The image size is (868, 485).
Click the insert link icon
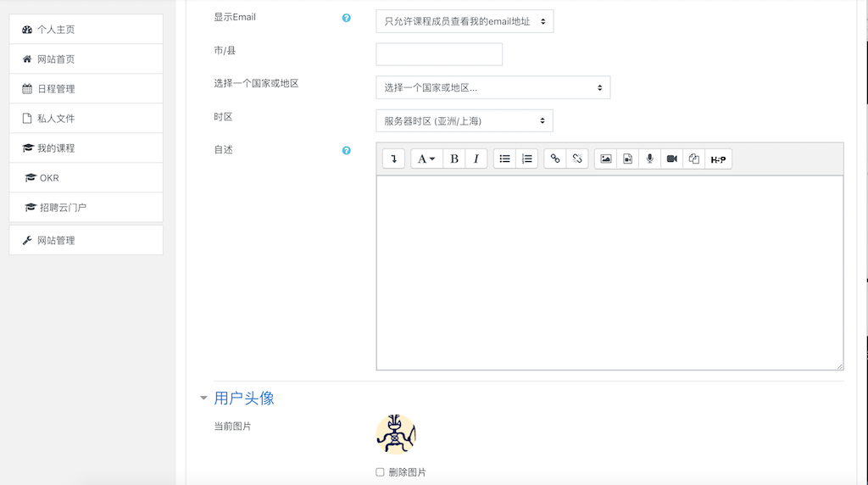pos(554,159)
